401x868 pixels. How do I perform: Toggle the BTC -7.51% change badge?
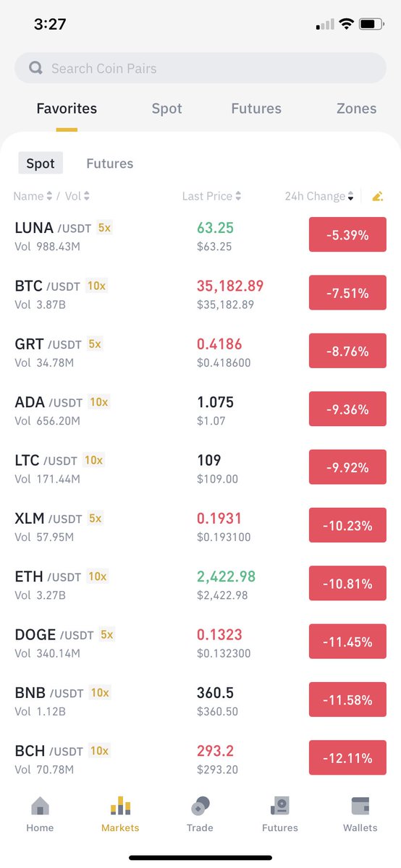pyautogui.click(x=347, y=293)
